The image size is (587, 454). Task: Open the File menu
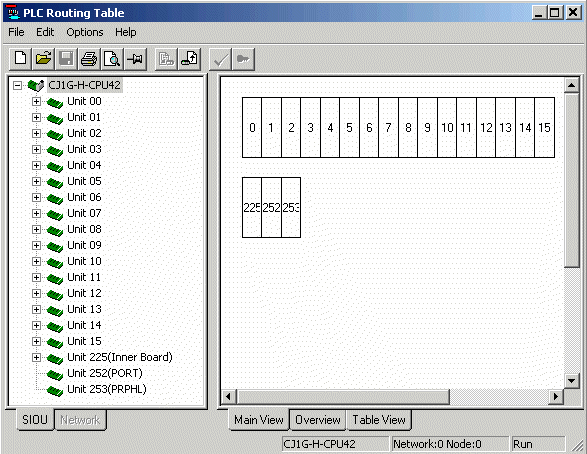(16, 32)
